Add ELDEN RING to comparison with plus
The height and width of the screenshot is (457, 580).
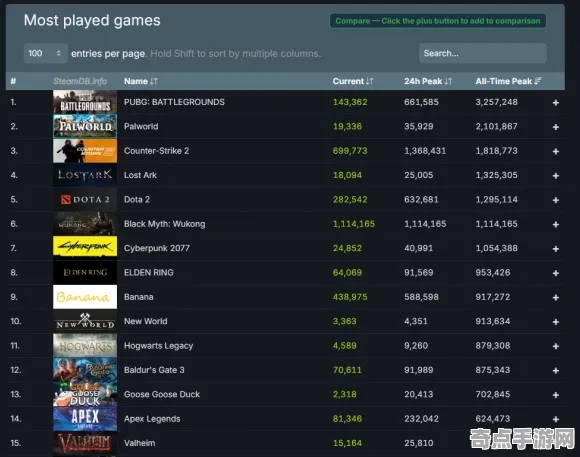pos(556,273)
